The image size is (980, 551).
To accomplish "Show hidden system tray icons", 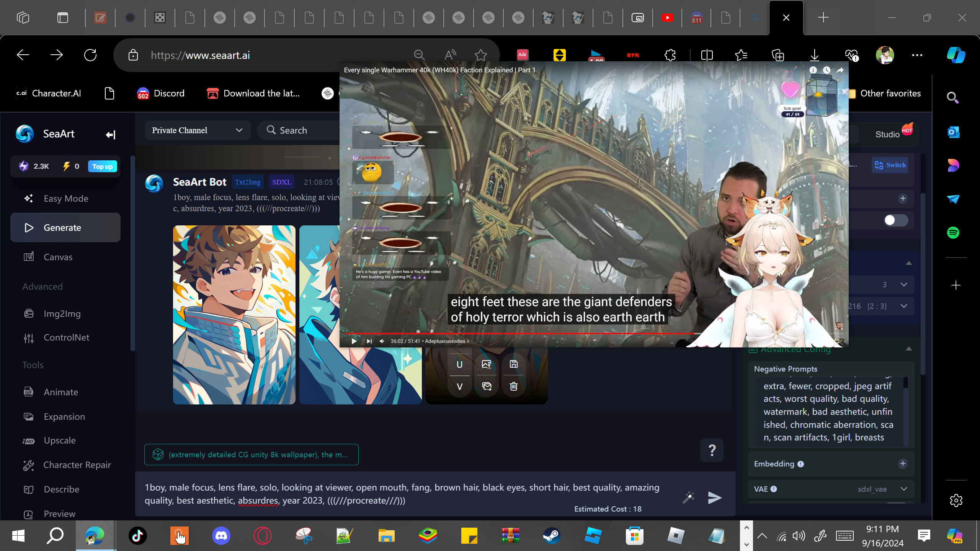I will [762, 536].
